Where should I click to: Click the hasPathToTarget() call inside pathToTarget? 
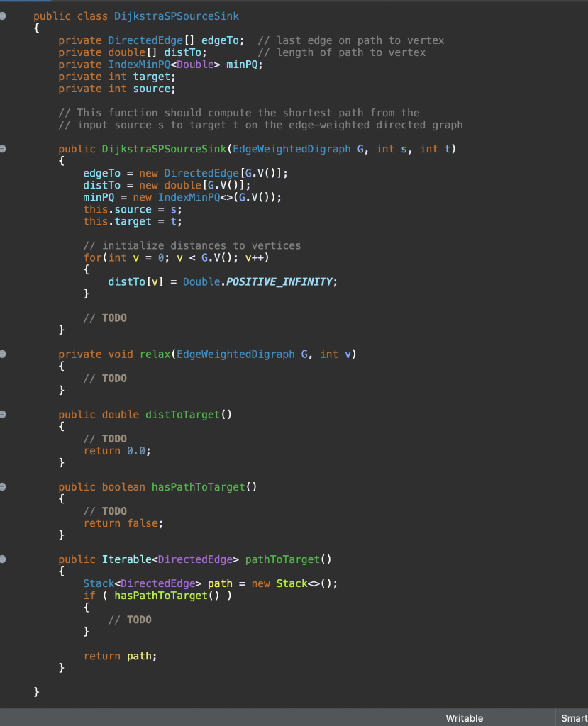pos(168,596)
